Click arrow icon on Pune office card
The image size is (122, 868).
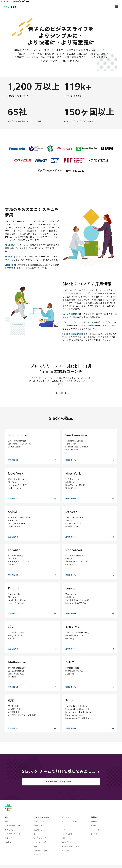113,728
